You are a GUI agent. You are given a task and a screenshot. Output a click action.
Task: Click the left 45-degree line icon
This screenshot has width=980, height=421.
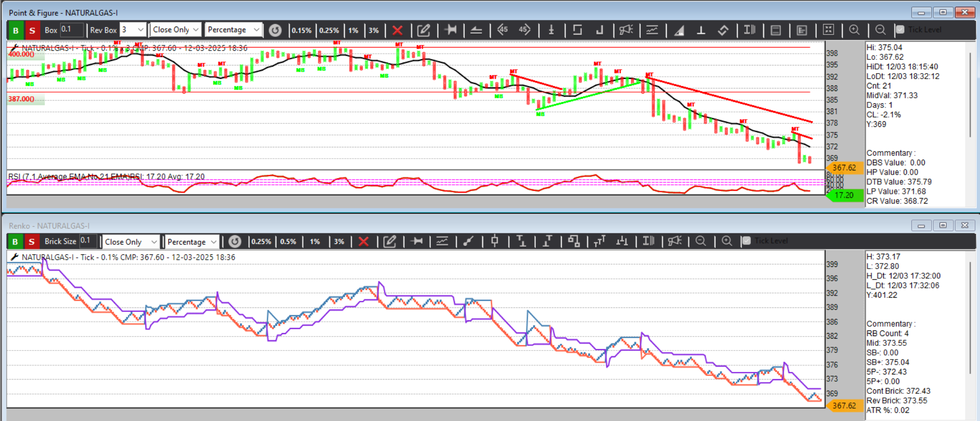[x=503, y=30]
